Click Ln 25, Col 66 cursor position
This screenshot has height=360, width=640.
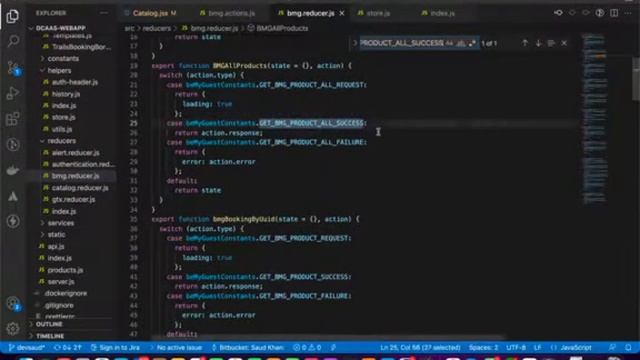420,347
